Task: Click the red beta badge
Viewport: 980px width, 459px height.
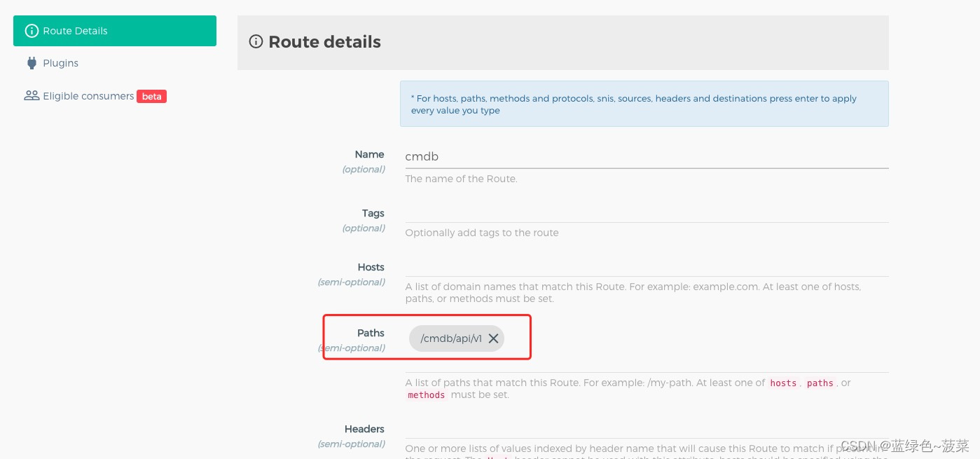Action: click(x=151, y=97)
